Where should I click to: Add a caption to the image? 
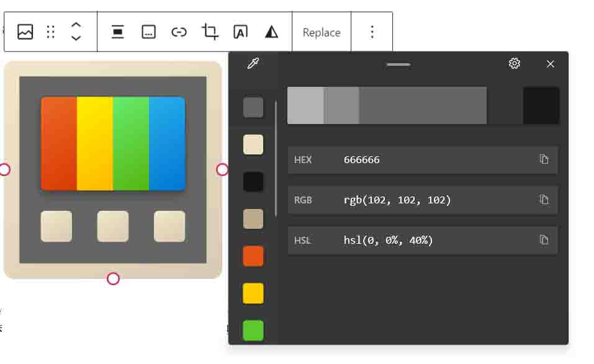click(148, 31)
